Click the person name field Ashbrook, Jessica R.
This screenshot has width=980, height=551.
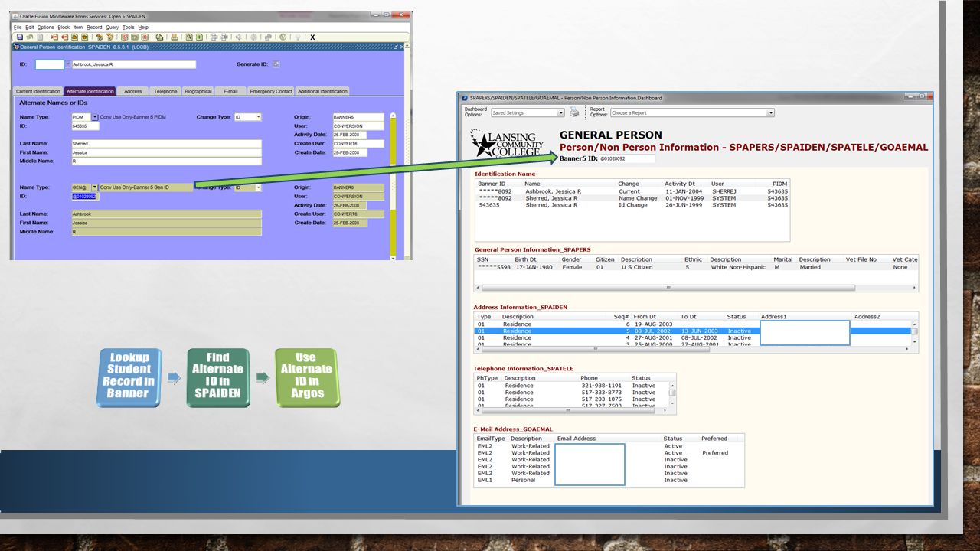coord(133,64)
